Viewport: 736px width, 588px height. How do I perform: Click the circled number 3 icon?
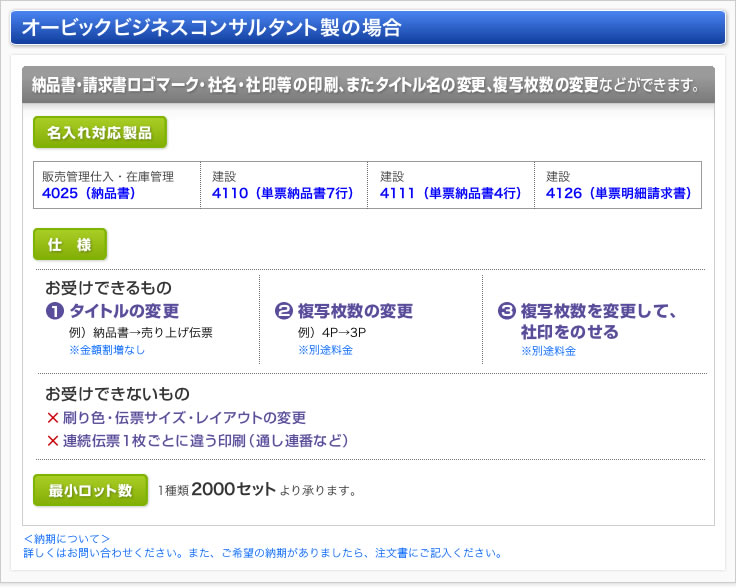506,311
